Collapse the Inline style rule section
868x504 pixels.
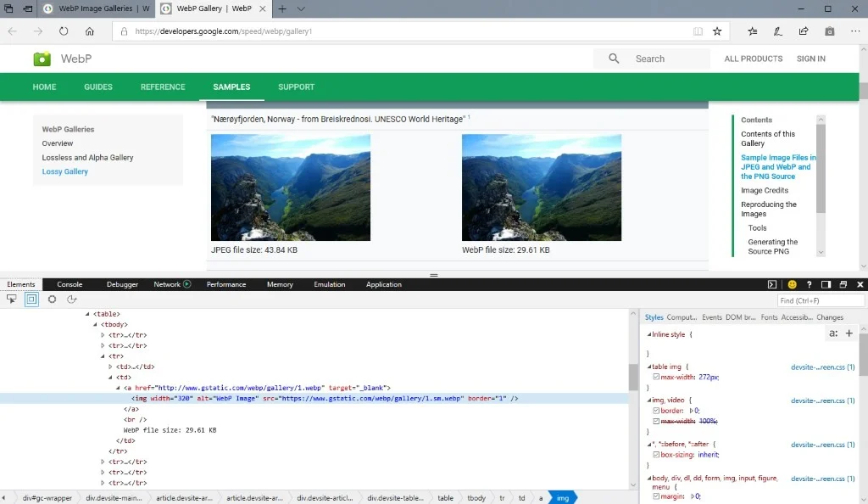[649, 334]
